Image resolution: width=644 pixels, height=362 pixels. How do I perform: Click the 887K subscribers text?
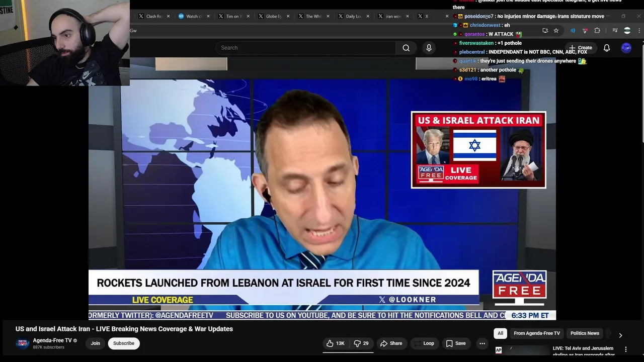(x=48, y=347)
